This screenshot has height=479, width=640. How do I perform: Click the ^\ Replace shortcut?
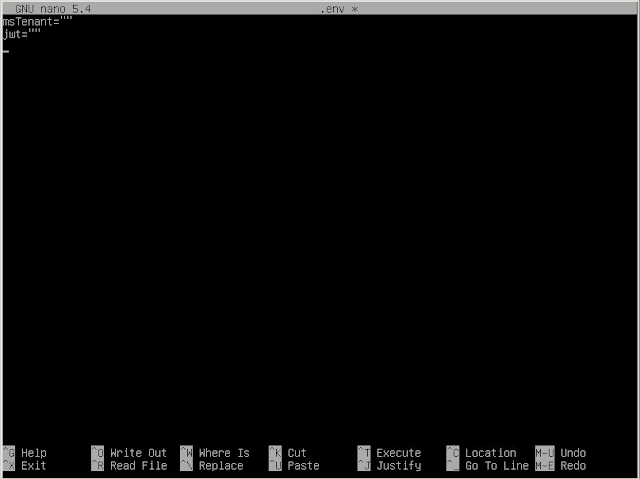coord(211,465)
